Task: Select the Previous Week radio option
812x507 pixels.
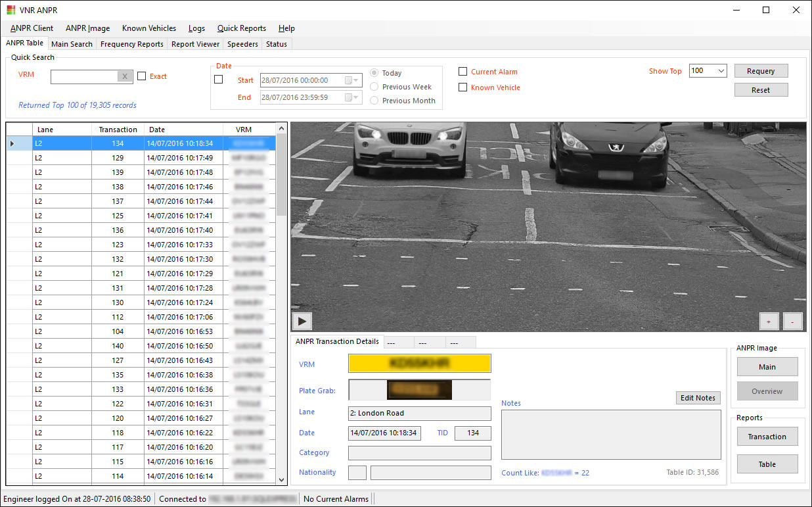Action: coord(374,87)
